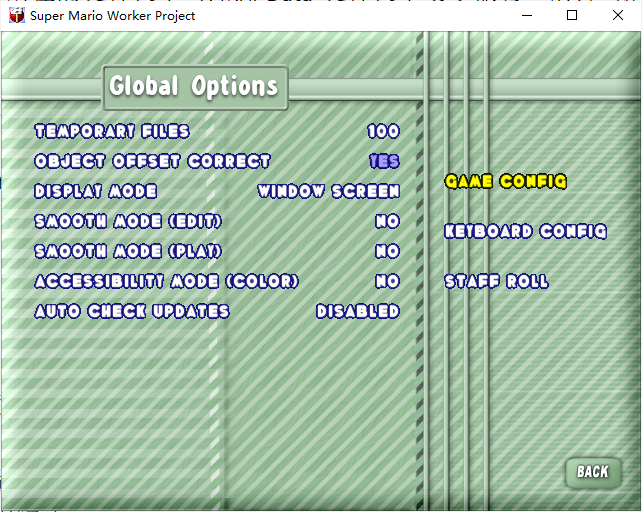This screenshot has width=642, height=512.
Task: Minimize the Super Mario Worker window
Action: pyautogui.click(x=527, y=16)
